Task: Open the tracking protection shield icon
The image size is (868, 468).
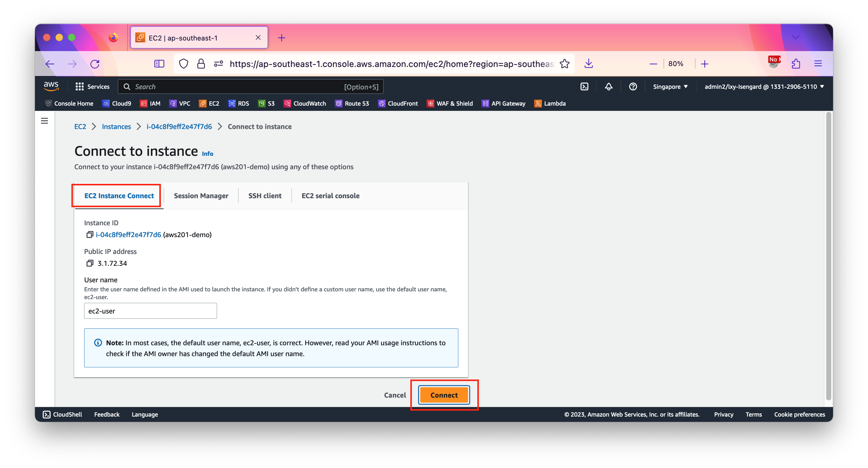Action: (183, 64)
